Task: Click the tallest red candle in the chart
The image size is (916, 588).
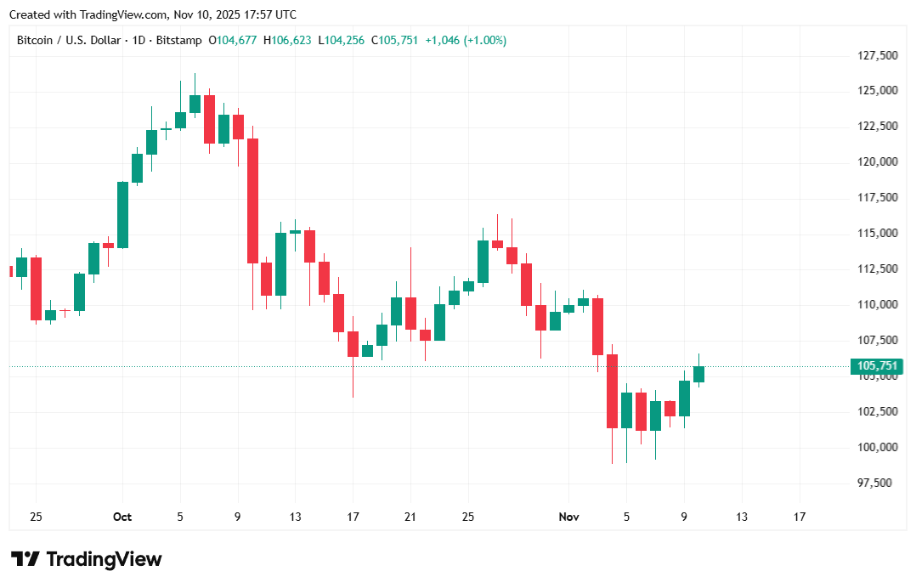Action: click(x=252, y=201)
